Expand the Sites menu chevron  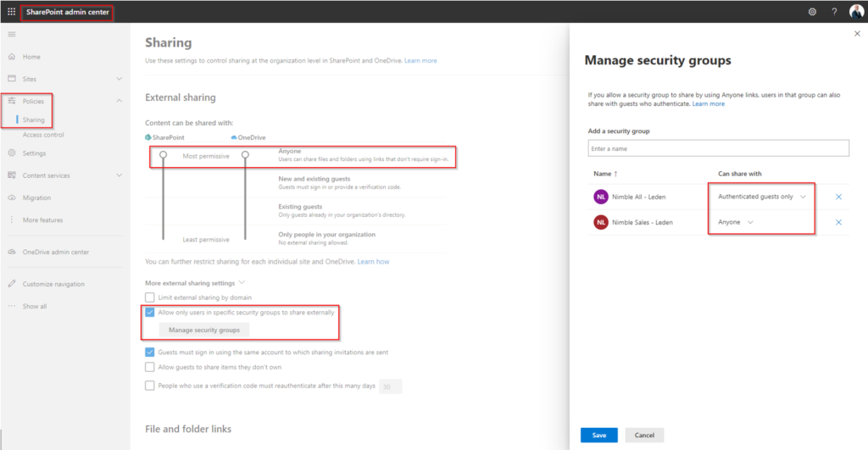coord(119,79)
